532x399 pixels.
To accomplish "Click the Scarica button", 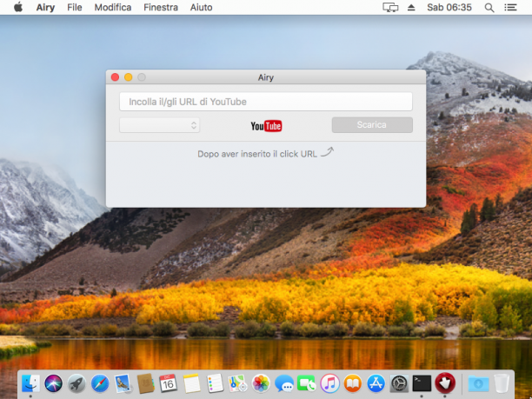I will coord(372,125).
